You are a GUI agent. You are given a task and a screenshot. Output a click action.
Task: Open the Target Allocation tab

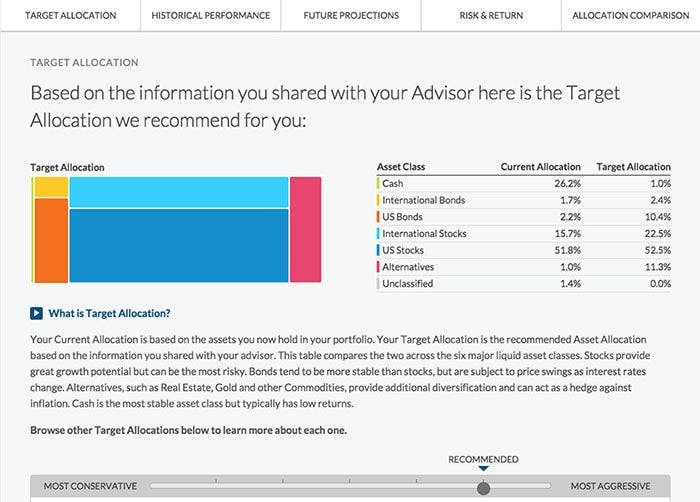pyautogui.click(x=71, y=15)
